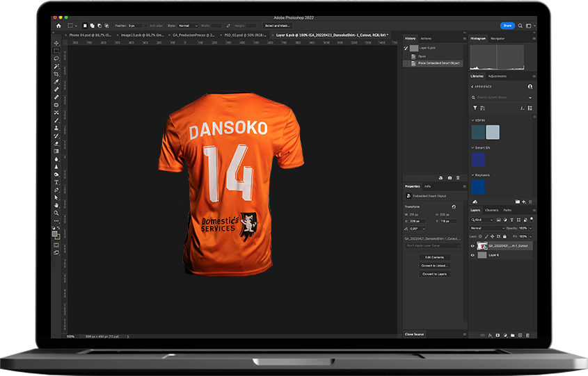
Task: Click the search magnifier next to Share
Action: coord(520,26)
